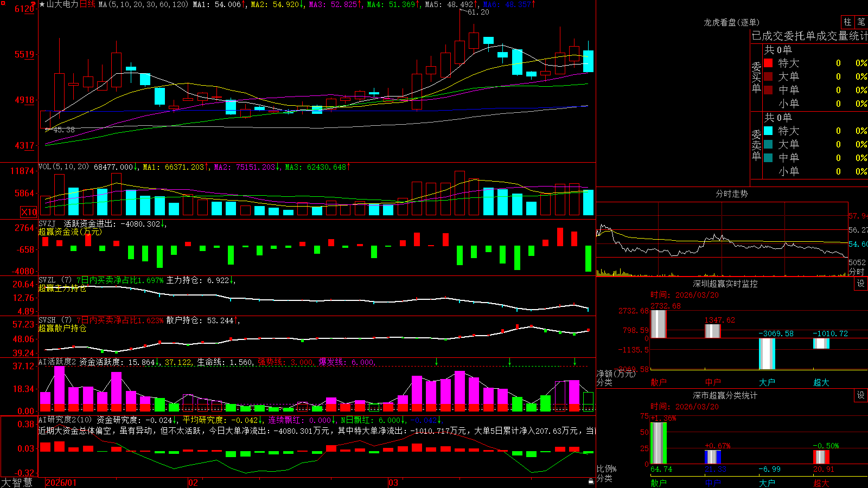The height and width of the screenshot is (488, 868).
Task: Click the dark red 大单 buy order swatch
Action: 768,76
